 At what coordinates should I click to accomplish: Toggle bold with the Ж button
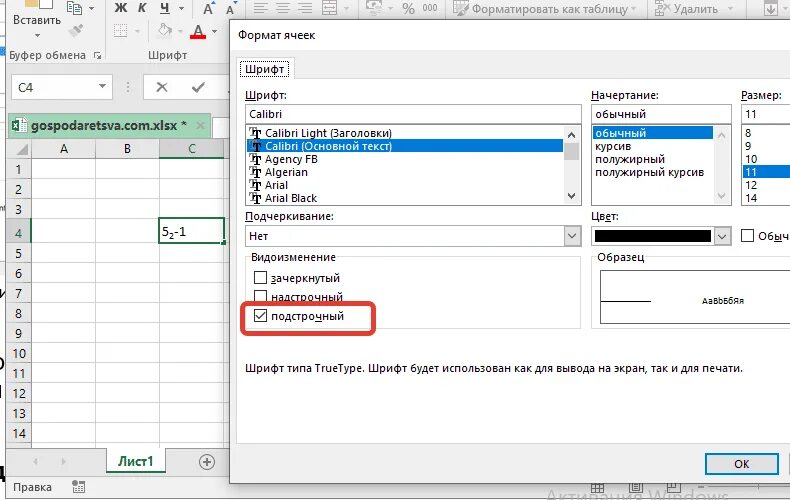point(121,8)
